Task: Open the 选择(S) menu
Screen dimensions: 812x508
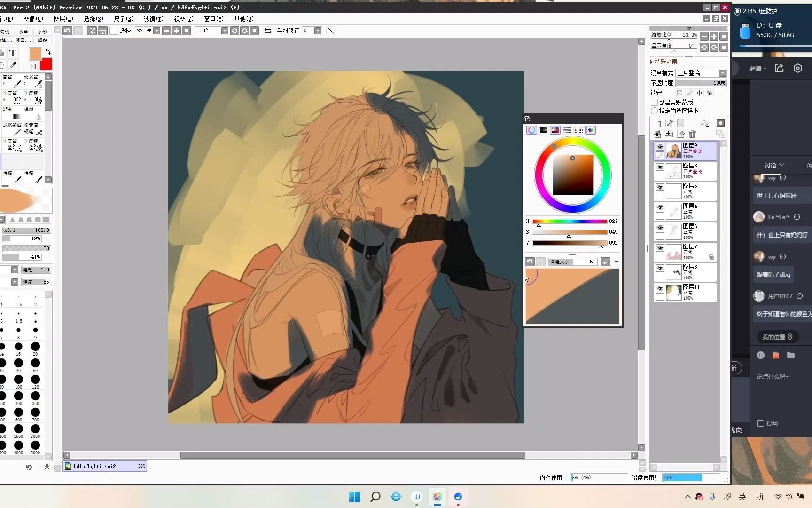Action: [93, 19]
